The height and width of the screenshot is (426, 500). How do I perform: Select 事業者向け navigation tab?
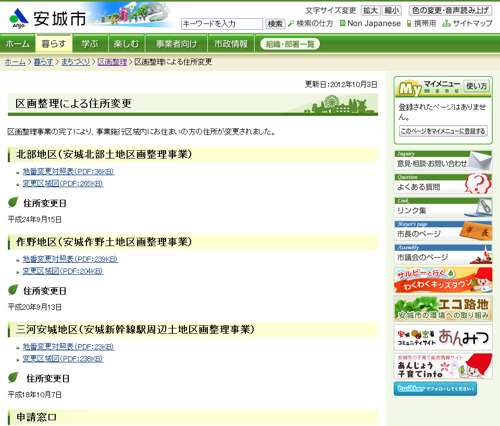point(176,44)
